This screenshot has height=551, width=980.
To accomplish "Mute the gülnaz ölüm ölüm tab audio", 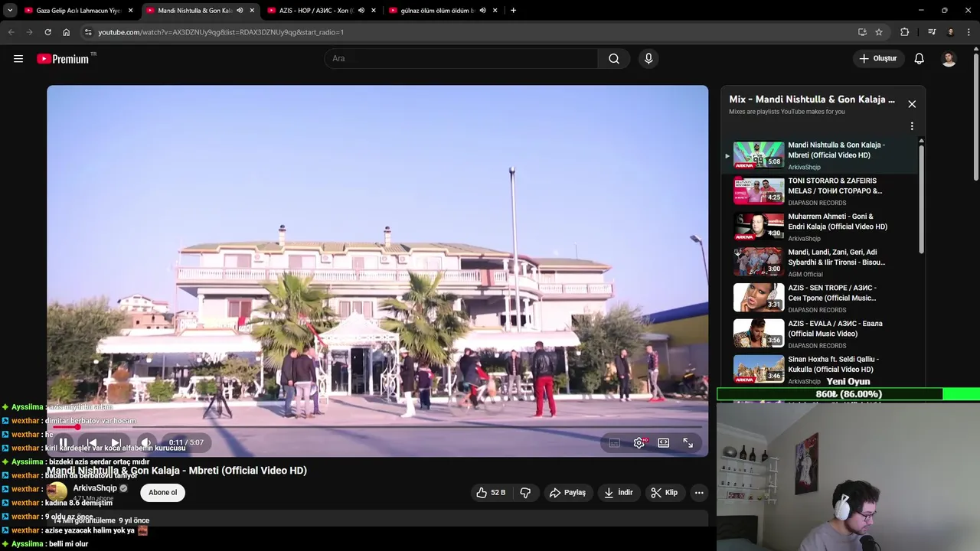I will click(483, 11).
